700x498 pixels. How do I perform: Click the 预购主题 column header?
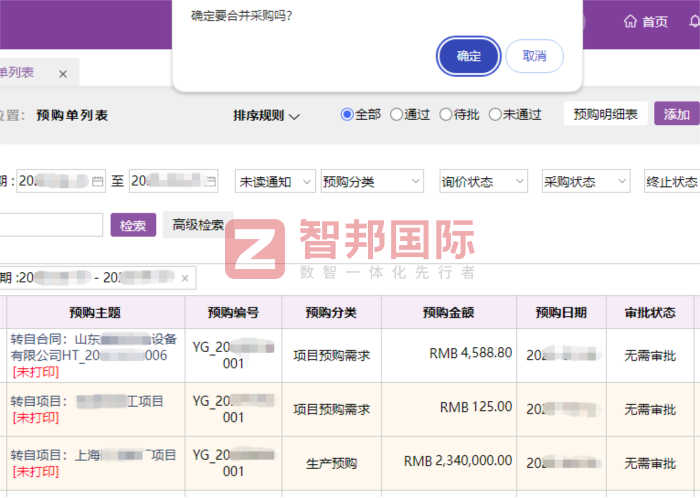[x=95, y=312]
